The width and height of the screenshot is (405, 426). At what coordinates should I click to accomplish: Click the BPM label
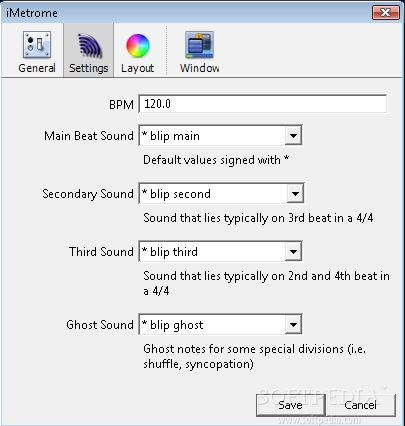pyautogui.click(x=121, y=105)
